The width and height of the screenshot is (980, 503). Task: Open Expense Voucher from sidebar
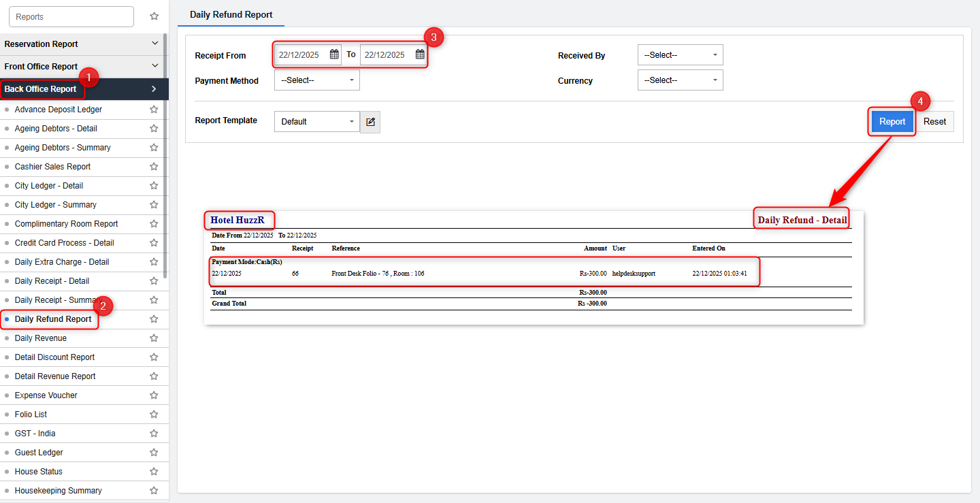[46, 395]
